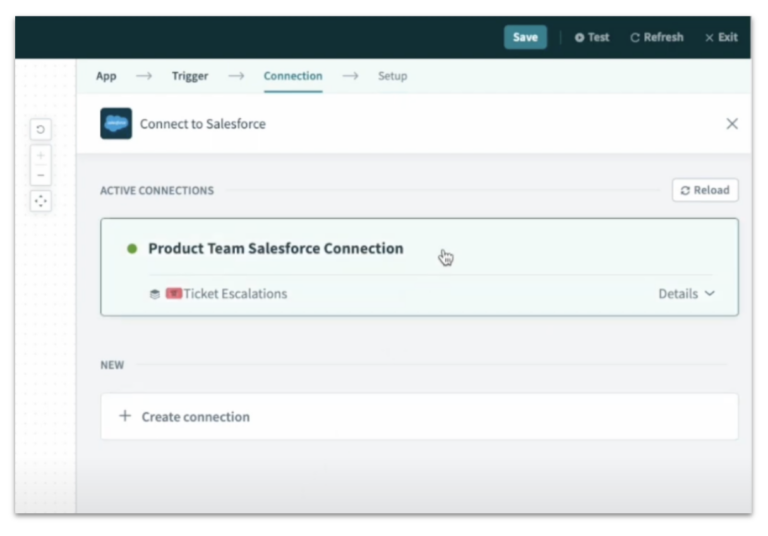Zoom out with the minus canvas icon
The width and height of the screenshot is (768, 536).
point(41,175)
